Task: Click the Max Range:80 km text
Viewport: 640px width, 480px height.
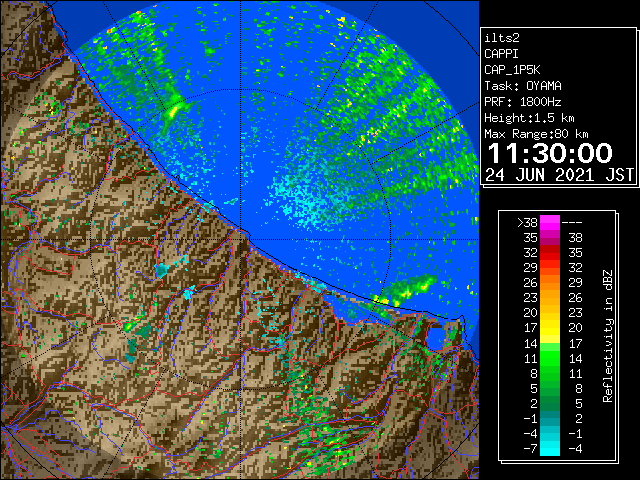Action: click(x=536, y=134)
